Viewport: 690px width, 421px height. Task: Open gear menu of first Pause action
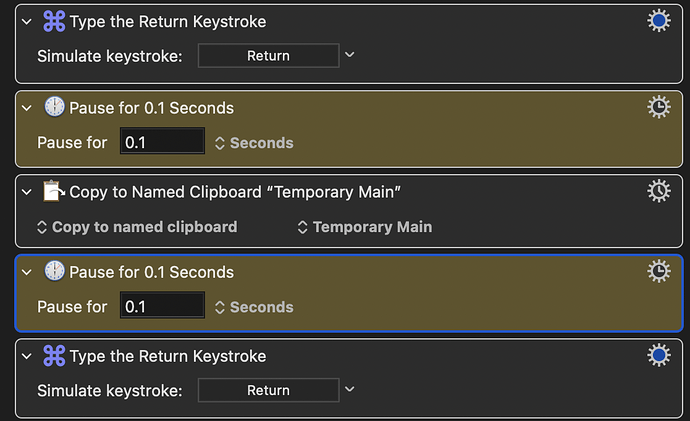click(659, 107)
